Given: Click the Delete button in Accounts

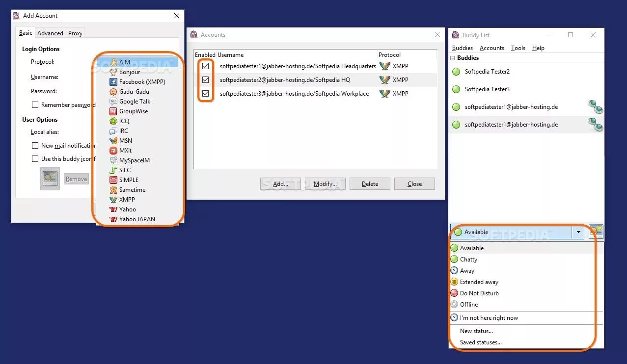Looking at the screenshot, I should pos(370,184).
